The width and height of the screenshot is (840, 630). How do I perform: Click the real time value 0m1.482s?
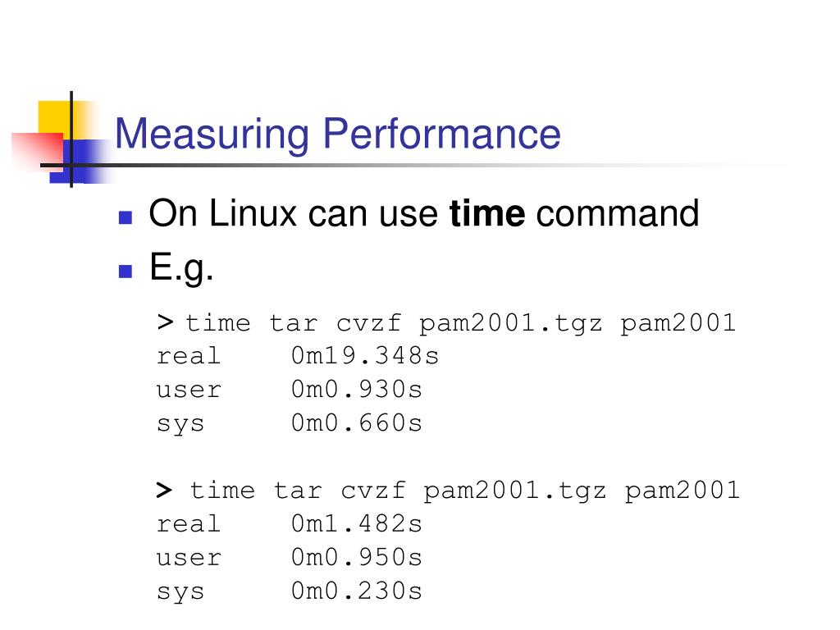pyautogui.click(x=357, y=524)
